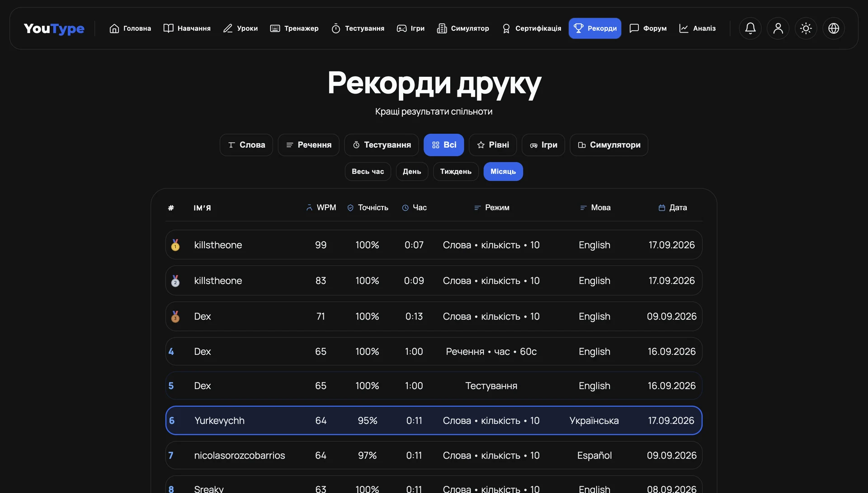Open Уроки from navigation
Image resolution: width=868 pixels, height=493 pixels.
(x=241, y=28)
